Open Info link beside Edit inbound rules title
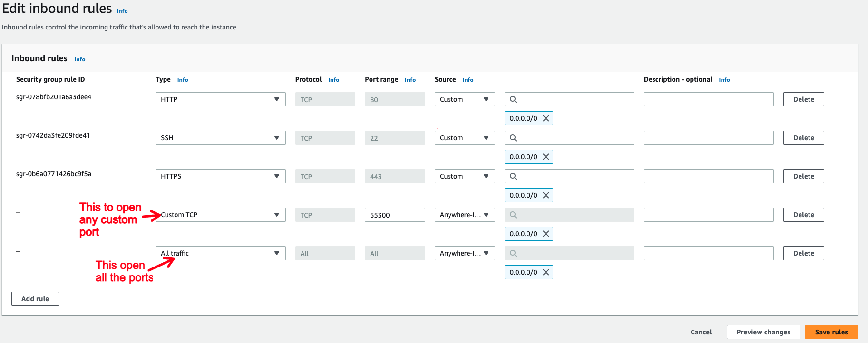 click(x=122, y=11)
